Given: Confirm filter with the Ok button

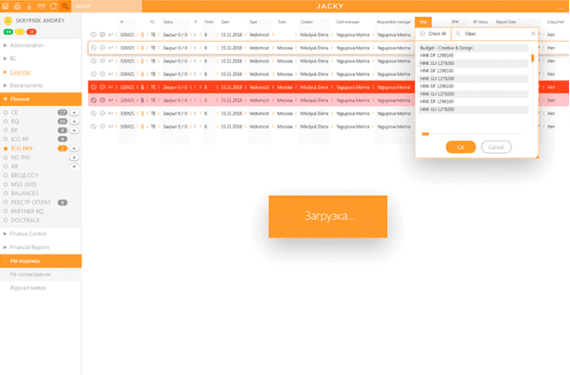Looking at the screenshot, I should 460,147.
